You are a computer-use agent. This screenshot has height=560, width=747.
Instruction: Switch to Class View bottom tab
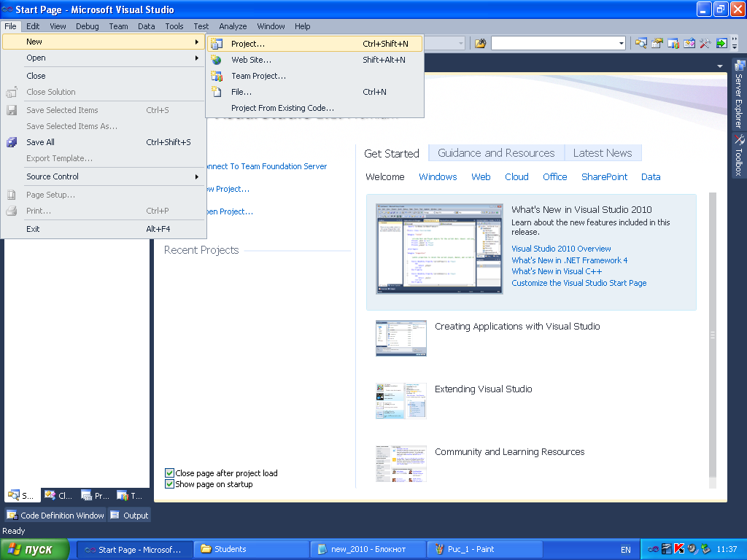tap(58, 496)
